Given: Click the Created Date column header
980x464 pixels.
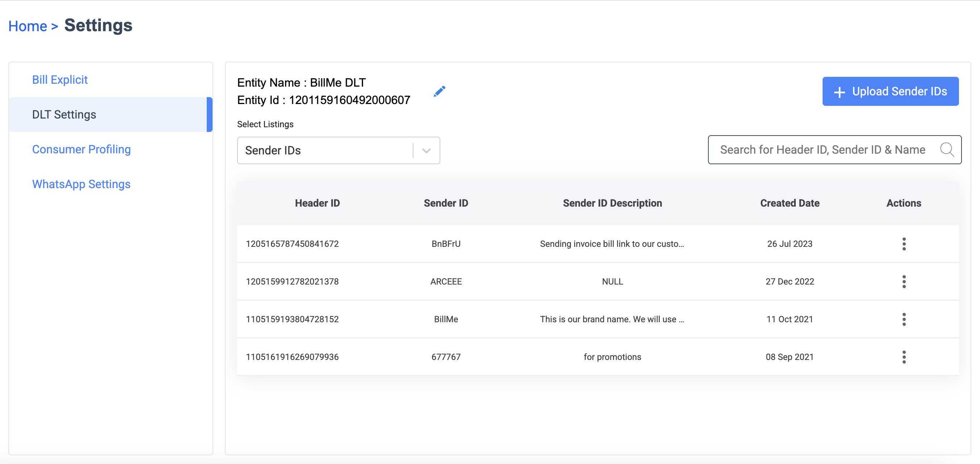Looking at the screenshot, I should coord(789,203).
